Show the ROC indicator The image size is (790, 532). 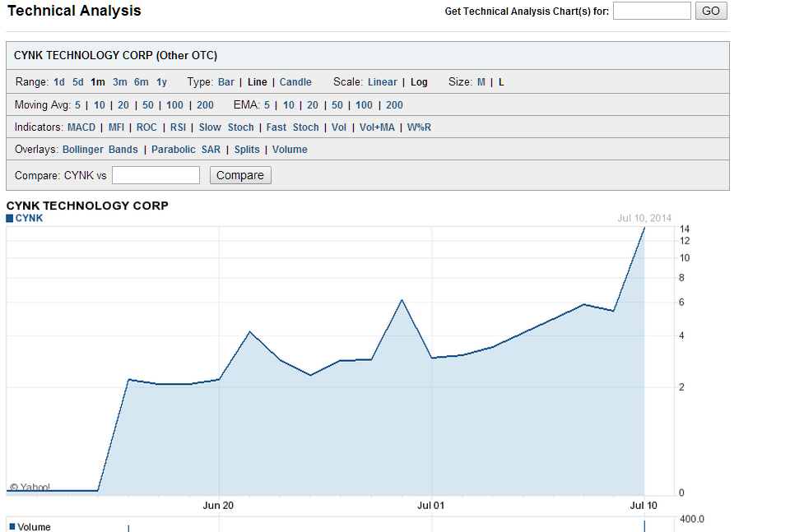click(x=146, y=127)
